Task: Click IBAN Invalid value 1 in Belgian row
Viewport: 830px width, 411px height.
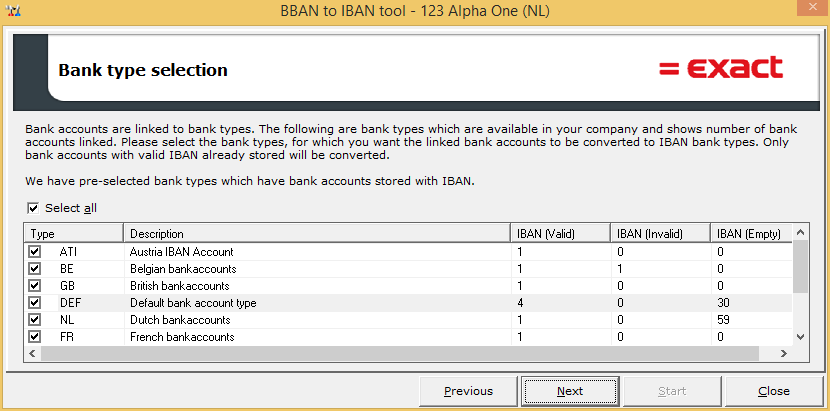Action: pos(620,269)
